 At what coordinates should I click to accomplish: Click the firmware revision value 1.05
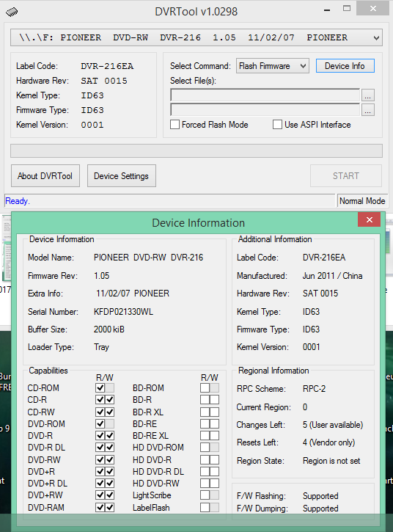[102, 275]
